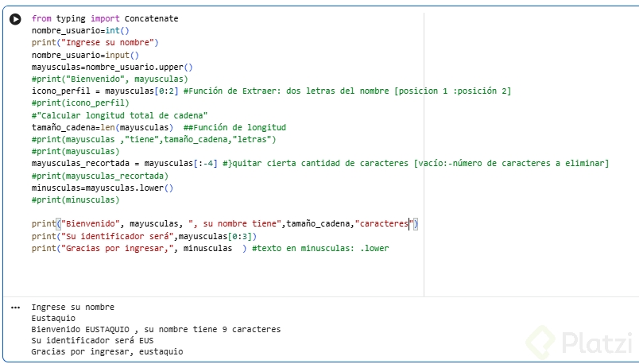Click the '#print("Bienvenido", mayusculas)' comment line

click(x=110, y=79)
